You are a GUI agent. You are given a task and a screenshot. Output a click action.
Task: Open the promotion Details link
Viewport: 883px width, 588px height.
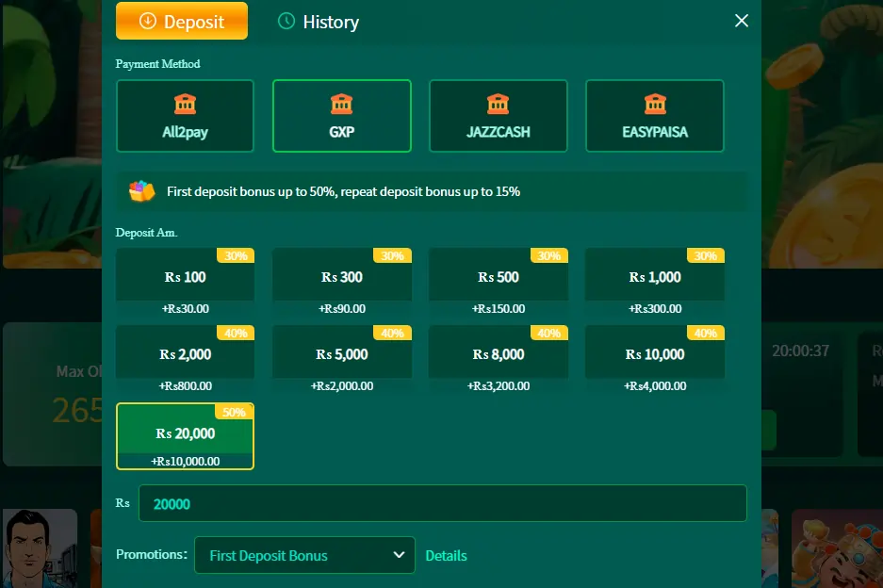[446, 555]
